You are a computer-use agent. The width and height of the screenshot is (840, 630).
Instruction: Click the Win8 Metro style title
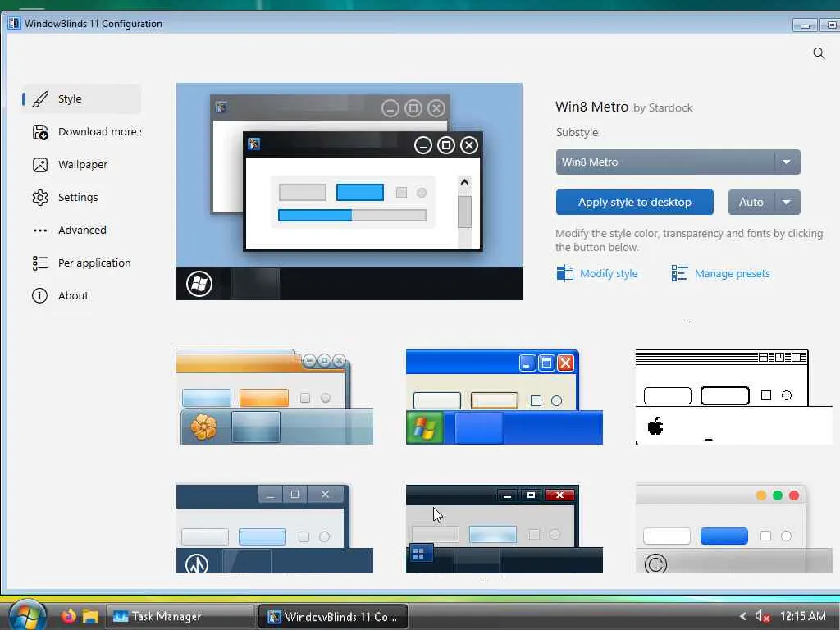[x=591, y=107]
